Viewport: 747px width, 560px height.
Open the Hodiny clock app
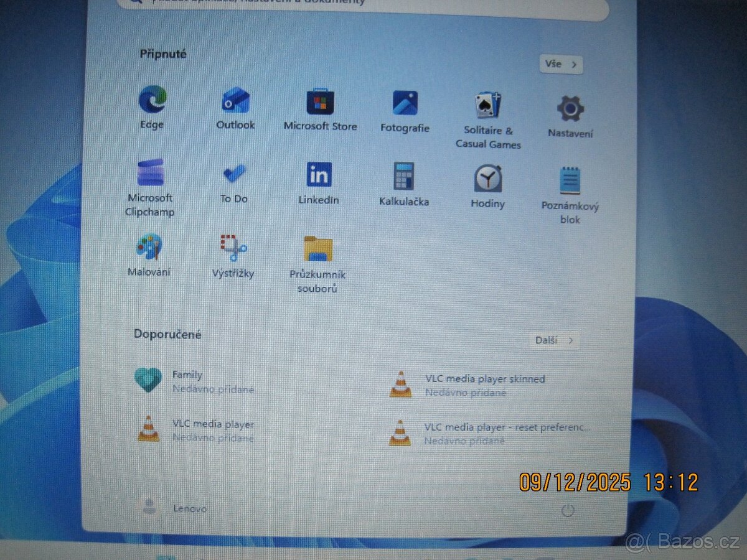[x=488, y=177]
